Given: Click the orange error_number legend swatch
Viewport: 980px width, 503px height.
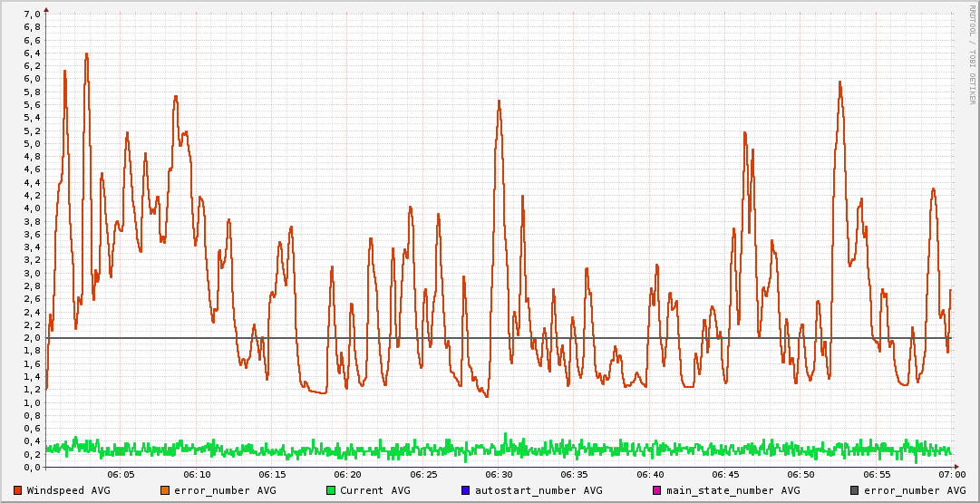Looking at the screenshot, I should (x=165, y=490).
